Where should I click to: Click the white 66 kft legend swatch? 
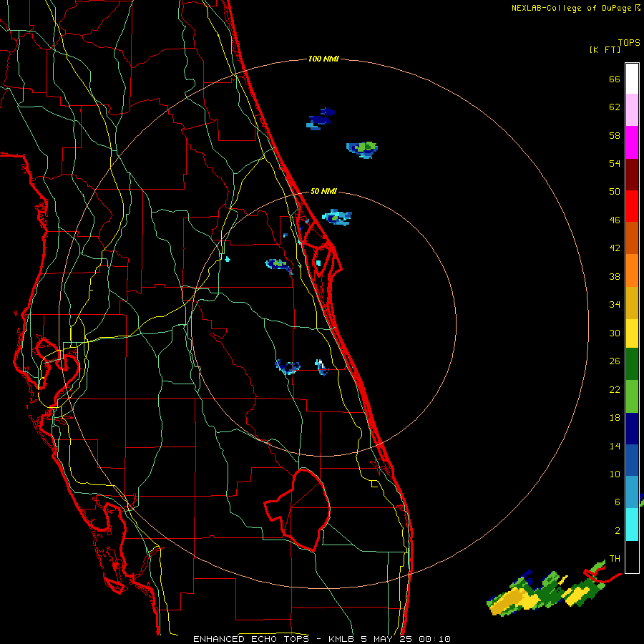point(632,79)
